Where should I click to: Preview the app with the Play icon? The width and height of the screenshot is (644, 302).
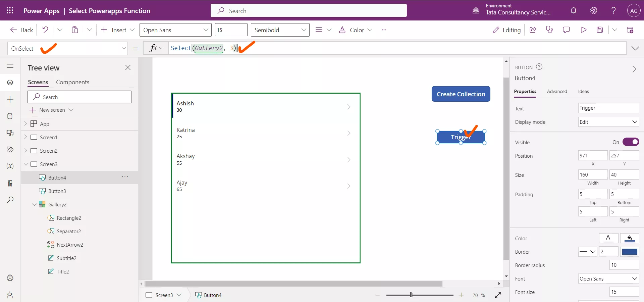583,30
